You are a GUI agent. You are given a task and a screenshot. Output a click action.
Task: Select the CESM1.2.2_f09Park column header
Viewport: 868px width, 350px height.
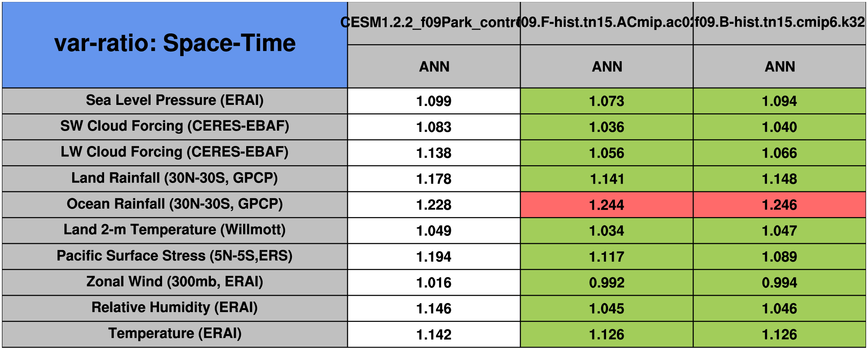[434, 23]
